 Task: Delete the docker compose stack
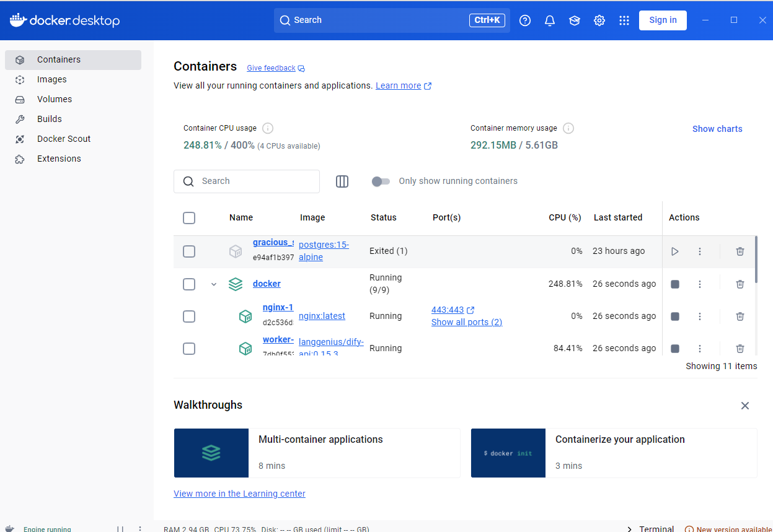point(740,284)
